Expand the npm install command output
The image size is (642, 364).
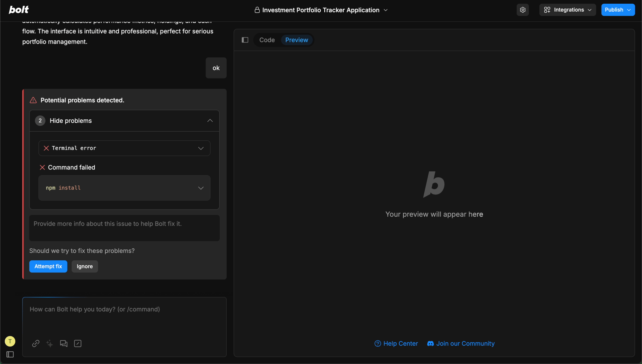tap(201, 188)
